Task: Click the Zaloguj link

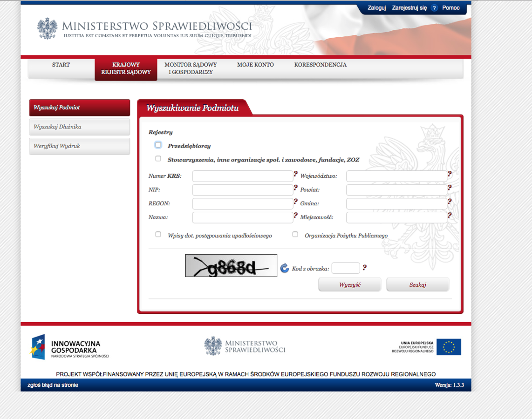Action: [x=376, y=8]
